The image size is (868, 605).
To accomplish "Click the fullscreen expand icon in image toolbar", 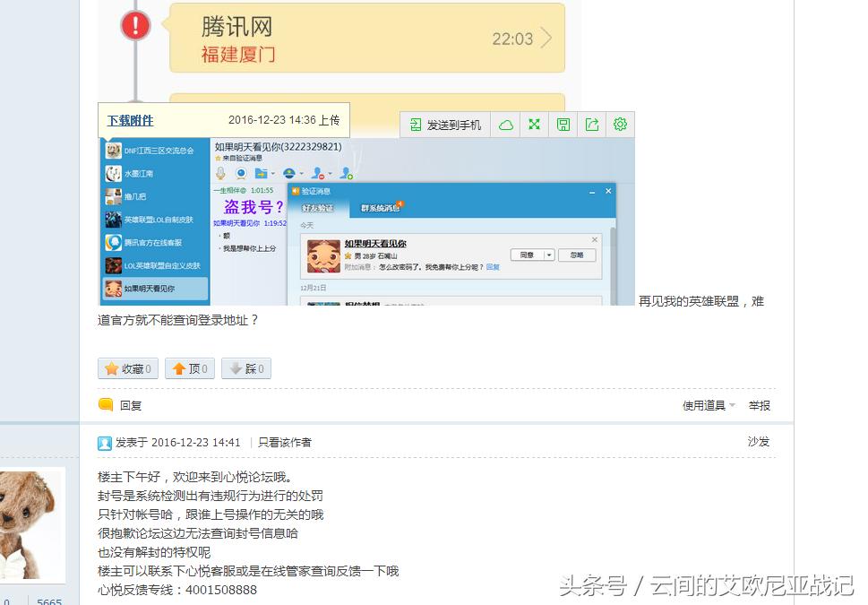I will (534, 125).
